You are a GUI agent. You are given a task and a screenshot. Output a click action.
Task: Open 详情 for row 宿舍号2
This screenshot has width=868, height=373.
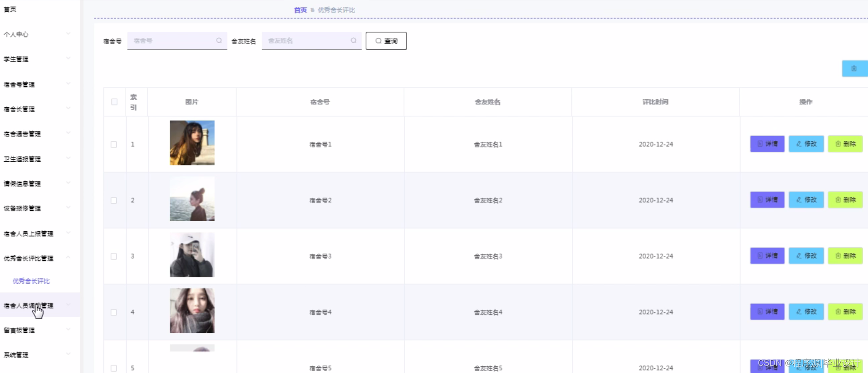[x=767, y=200]
